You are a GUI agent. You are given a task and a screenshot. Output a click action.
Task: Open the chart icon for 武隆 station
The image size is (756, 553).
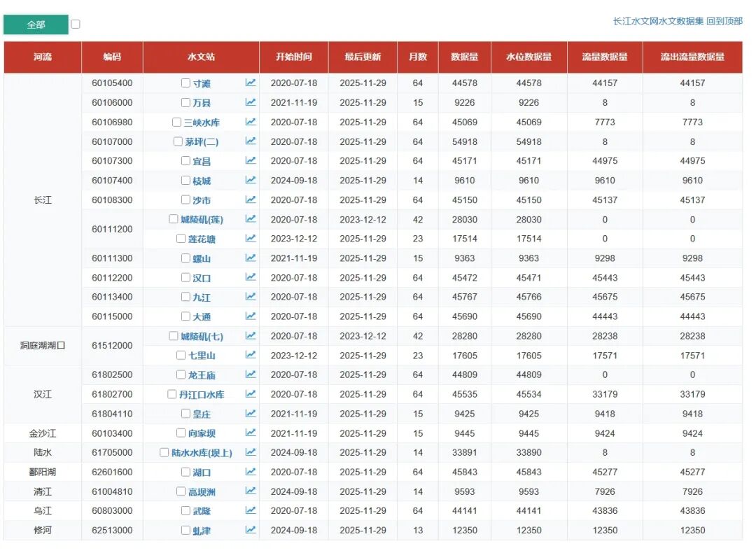click(250, 510)
